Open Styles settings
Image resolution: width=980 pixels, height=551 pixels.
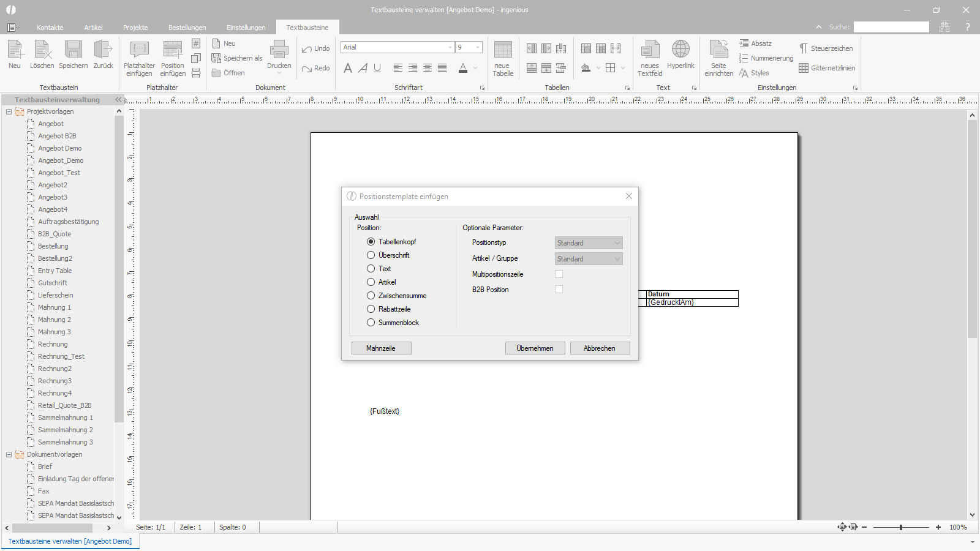click(x=754, y=73)
